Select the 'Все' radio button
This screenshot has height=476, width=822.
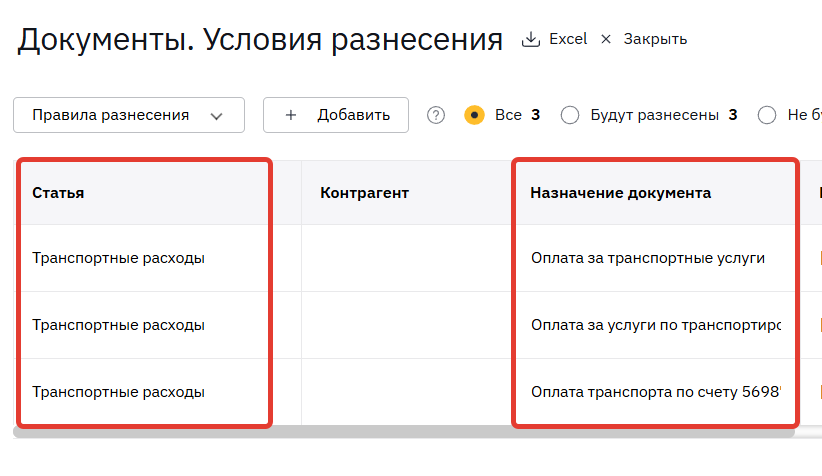click(475, 115)
